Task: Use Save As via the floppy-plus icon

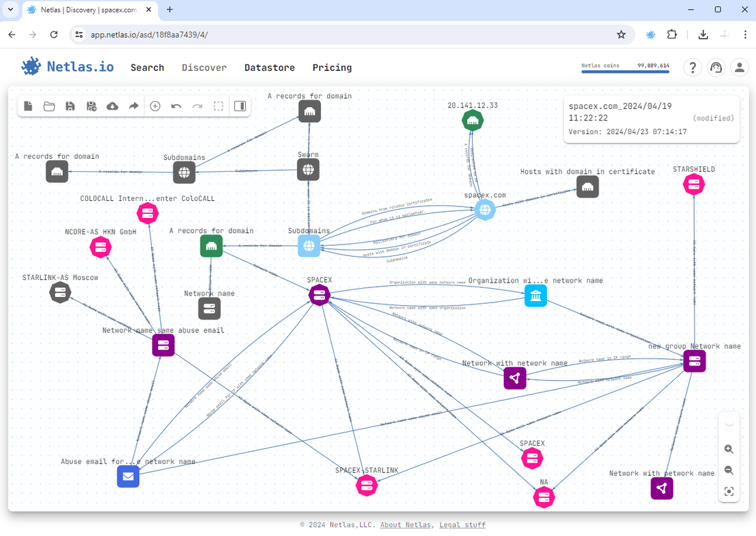Action: click(x=91, y=106)
